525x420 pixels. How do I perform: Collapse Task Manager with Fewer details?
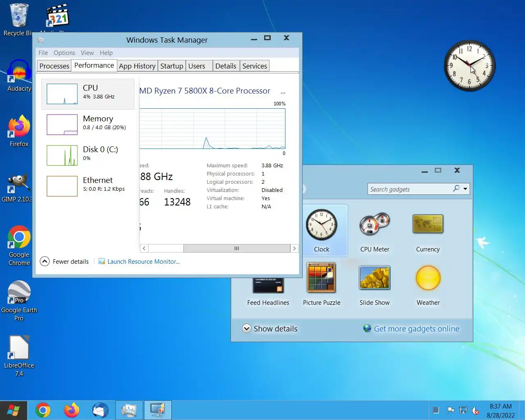(64, 261)
